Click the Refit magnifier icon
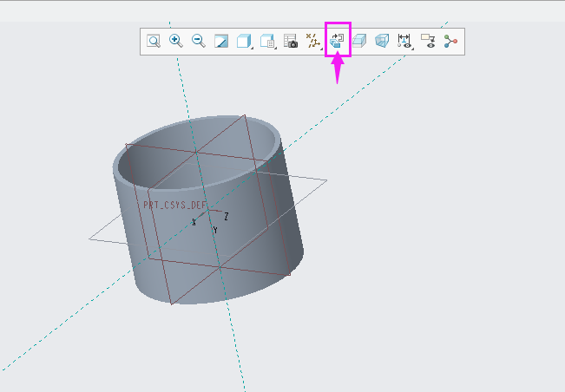The height and width of the screenshot is (392, 565). pyautogui.click(x=153, y=41)
